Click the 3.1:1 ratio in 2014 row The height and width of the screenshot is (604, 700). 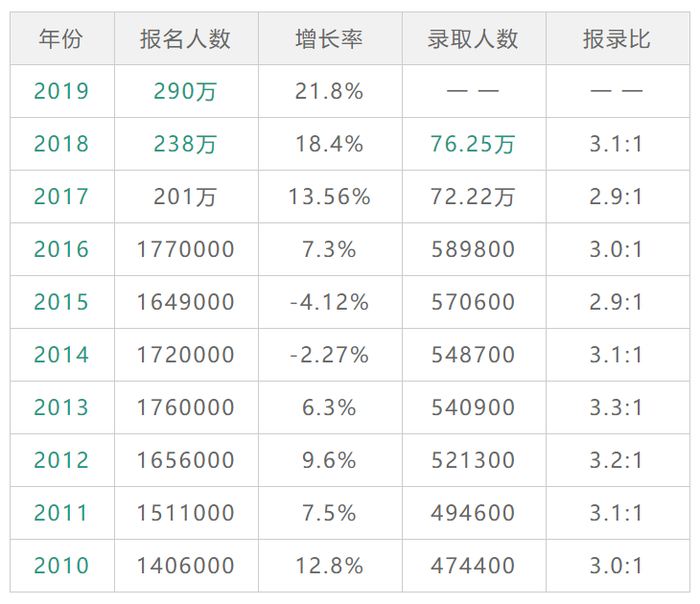pos(617,355)
